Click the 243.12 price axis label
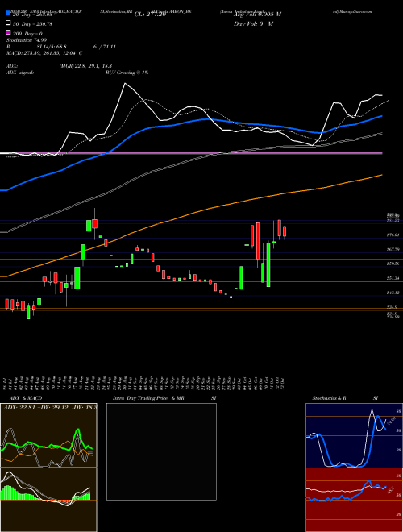This screenshot has width=403, height=532. click(x=393, y=293)
